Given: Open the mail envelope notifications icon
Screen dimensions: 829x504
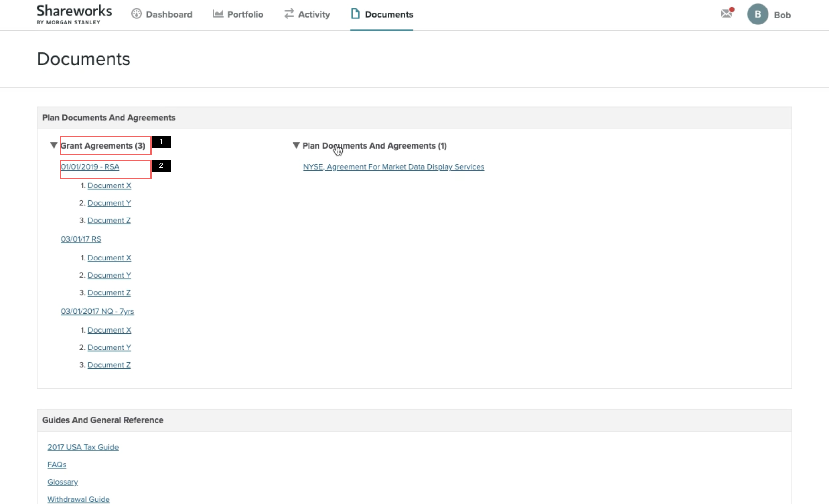Looking at the screenshot, I should [726, 14].
